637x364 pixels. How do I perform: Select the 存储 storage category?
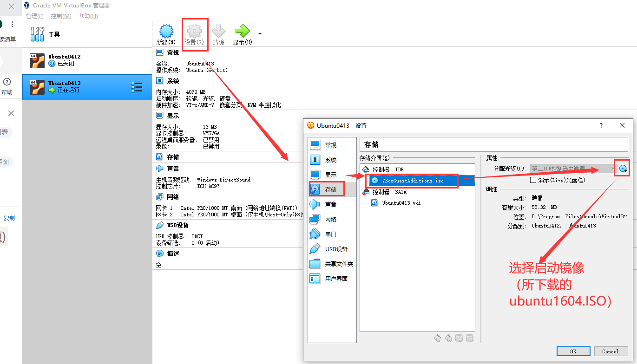[332, 189]
